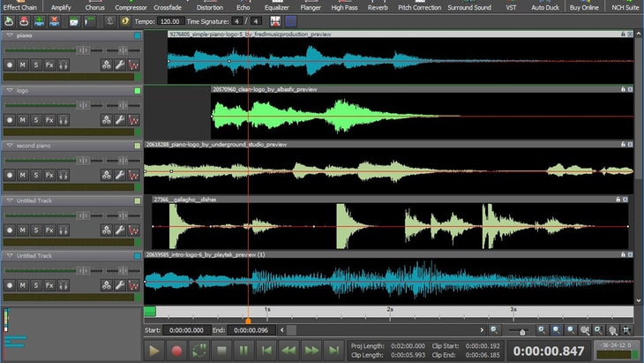The width and height of the screenshot is (644, 363).
Task: Click the logo track green color swatch
Action: point(138,91)
